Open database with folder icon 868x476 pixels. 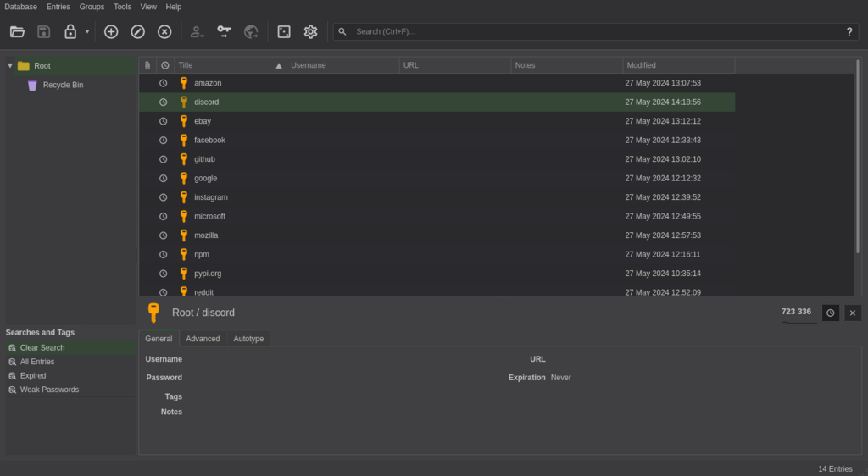17,31
